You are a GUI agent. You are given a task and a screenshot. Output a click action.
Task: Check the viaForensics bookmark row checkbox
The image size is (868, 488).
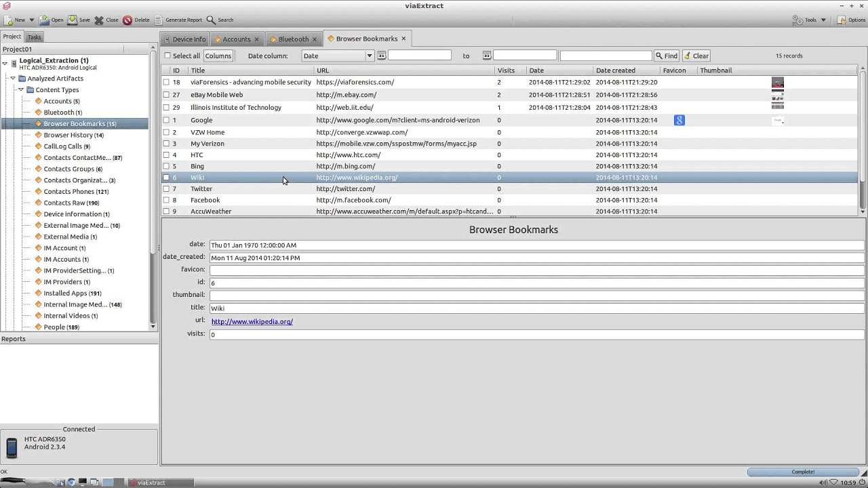166,82
